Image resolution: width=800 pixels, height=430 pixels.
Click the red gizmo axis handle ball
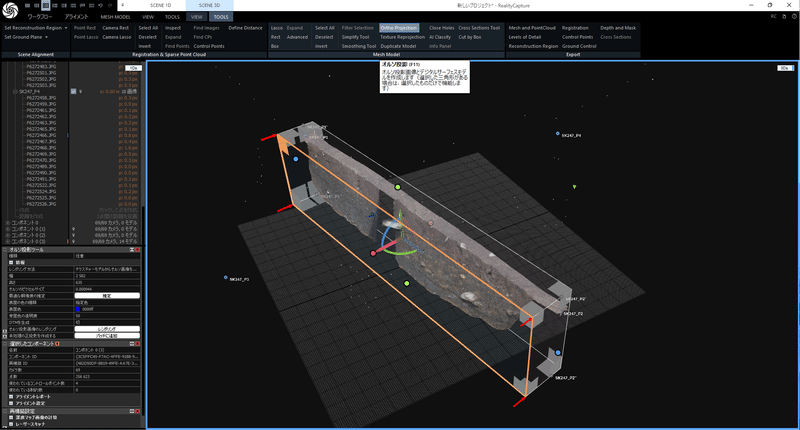pyautogui.click(x=373, y=253)
